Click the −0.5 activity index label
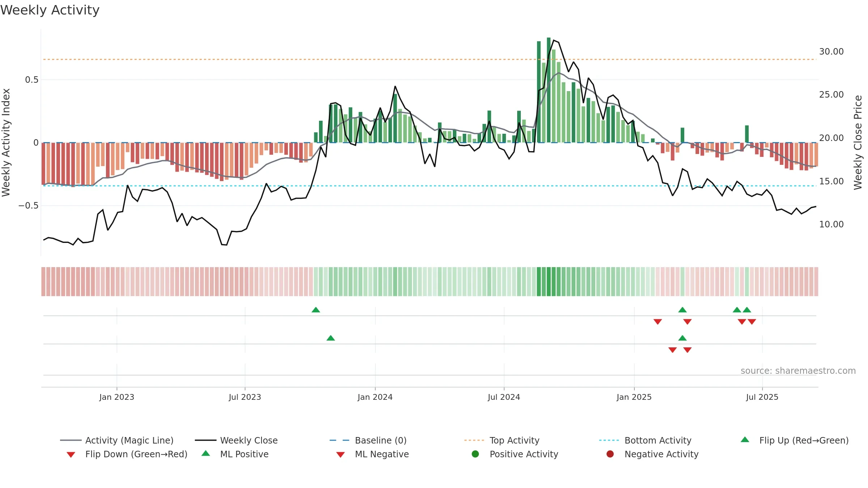 click(28, 206)
